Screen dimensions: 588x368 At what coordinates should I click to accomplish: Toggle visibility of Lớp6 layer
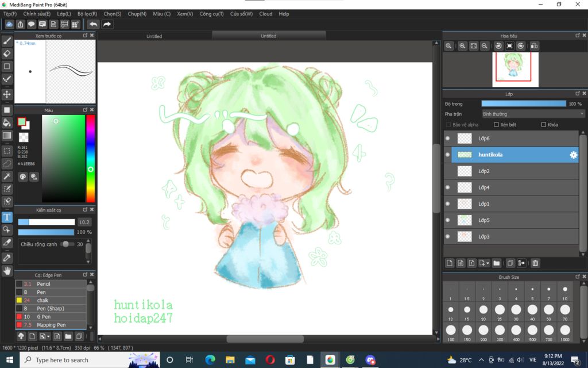448,139
